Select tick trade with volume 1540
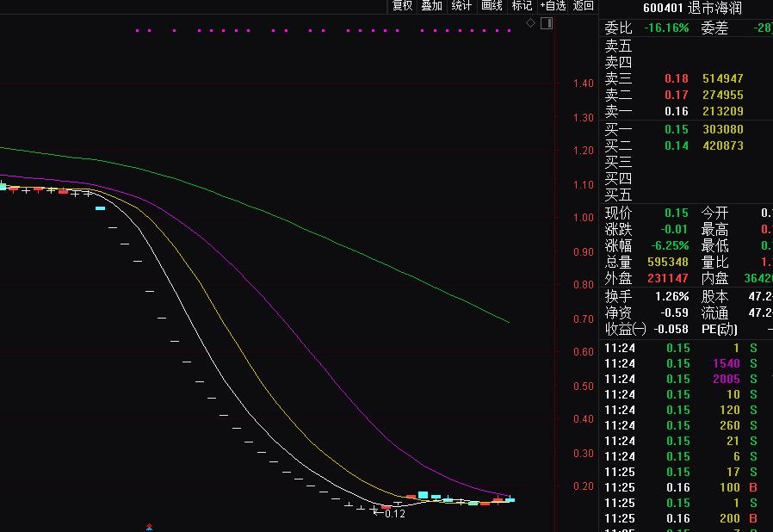Viewport: 773px width, 532px height. [x=727, y=363]
